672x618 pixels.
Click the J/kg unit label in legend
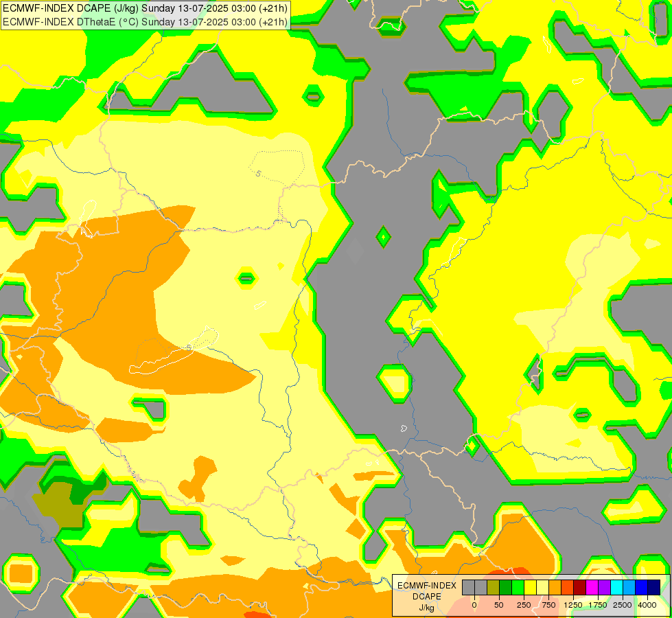[427, 608]
